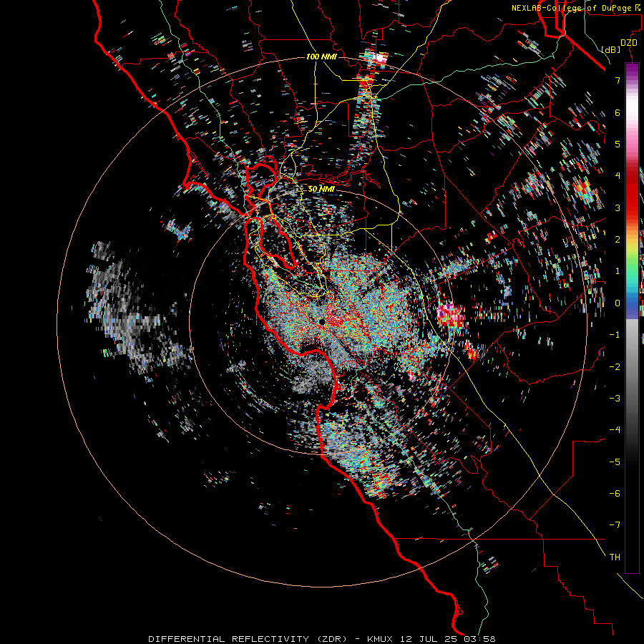Click the -6 value on the color scale

click(615, 494)
